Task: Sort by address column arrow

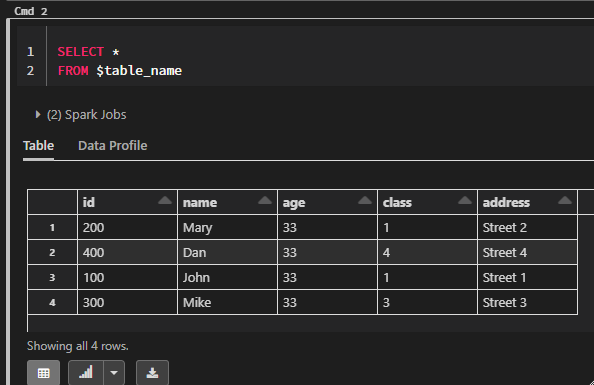Action: 564,200
